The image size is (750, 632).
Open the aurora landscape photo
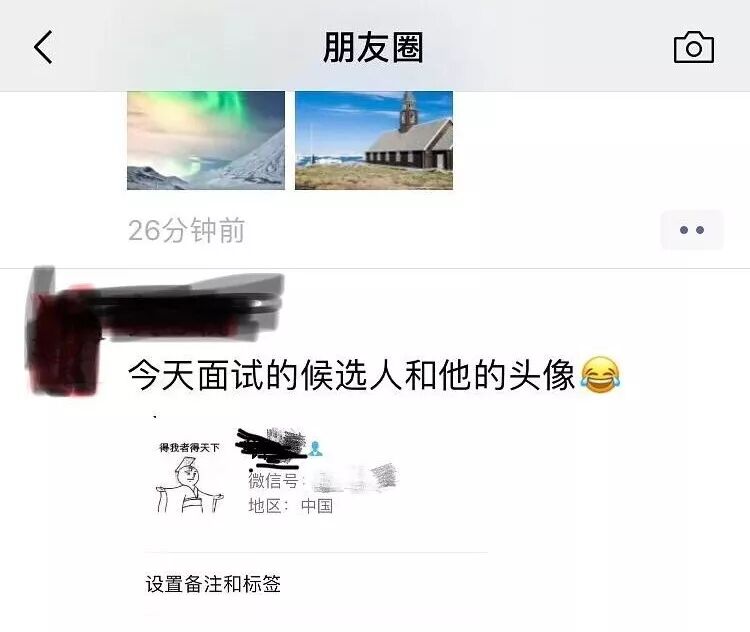click(206, 140)
